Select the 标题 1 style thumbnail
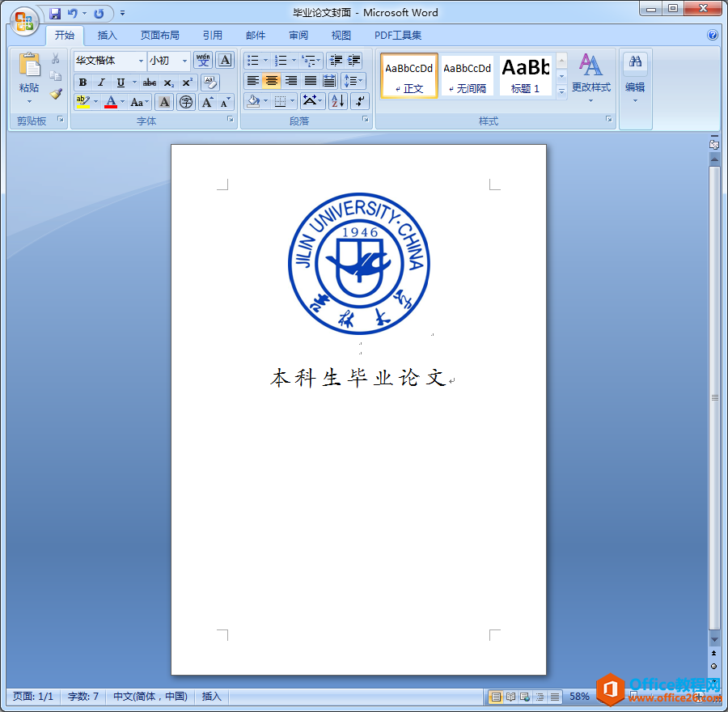The image size is (728, 712). [x=525, y=75]
